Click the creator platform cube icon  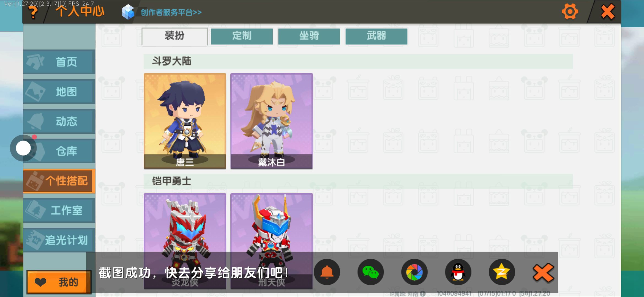(128, 12)
